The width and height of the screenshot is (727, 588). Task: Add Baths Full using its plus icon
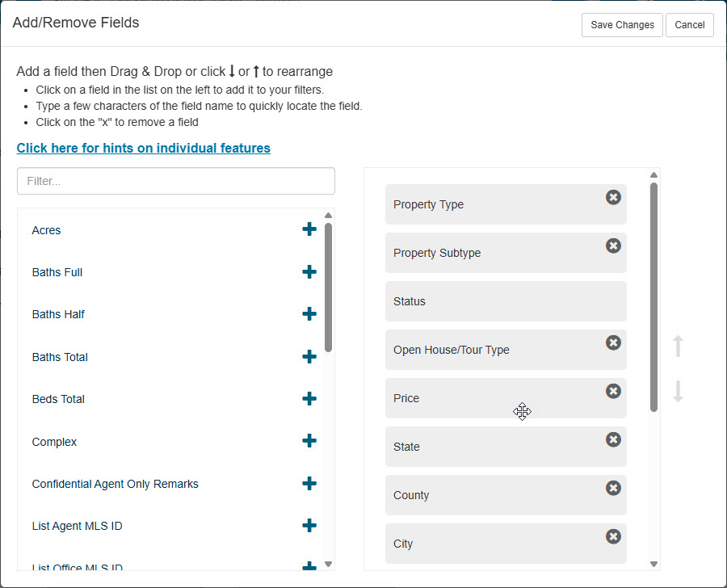click(x=309, y=271)
